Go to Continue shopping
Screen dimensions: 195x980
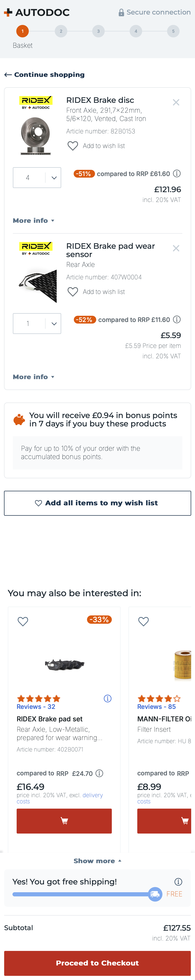pos(45,75)
